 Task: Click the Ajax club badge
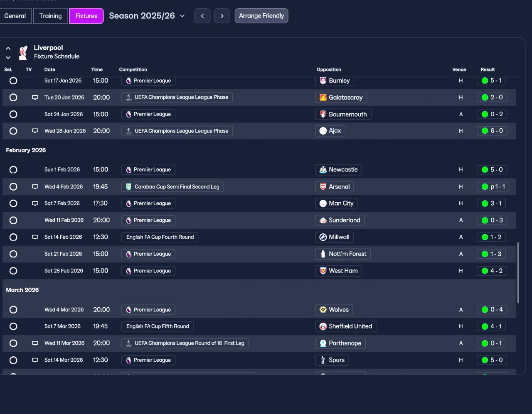323,131
